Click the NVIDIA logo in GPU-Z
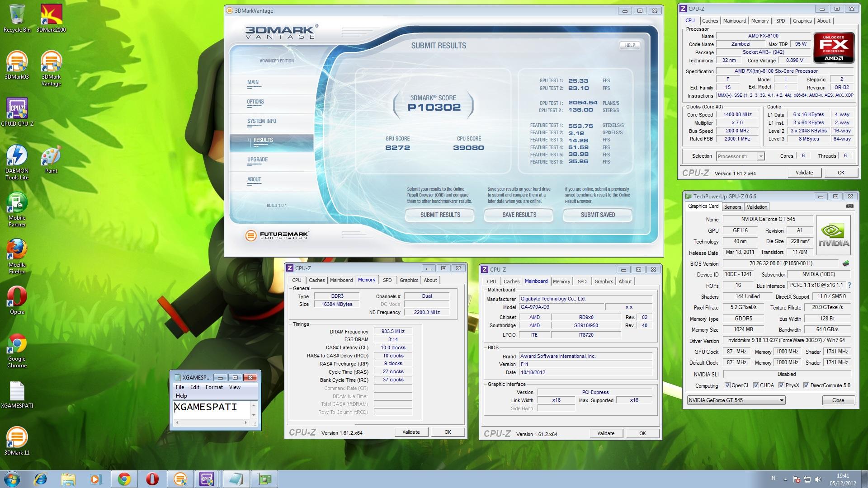 834,235
